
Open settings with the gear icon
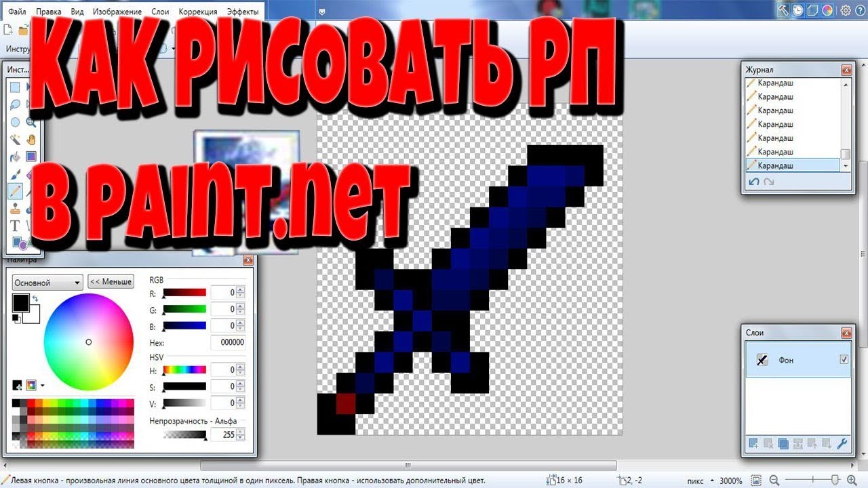point(846,10)
